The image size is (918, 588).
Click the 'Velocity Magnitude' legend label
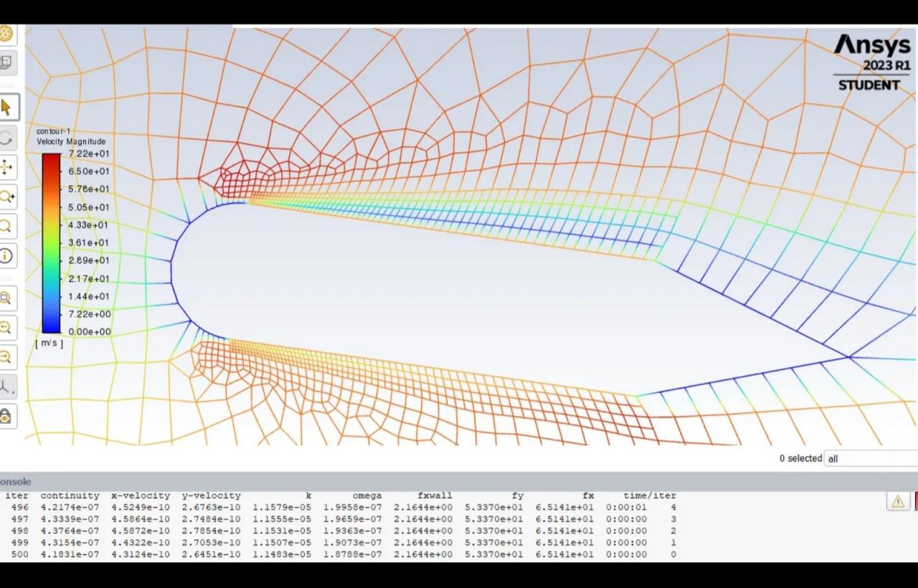pos(71,142)
